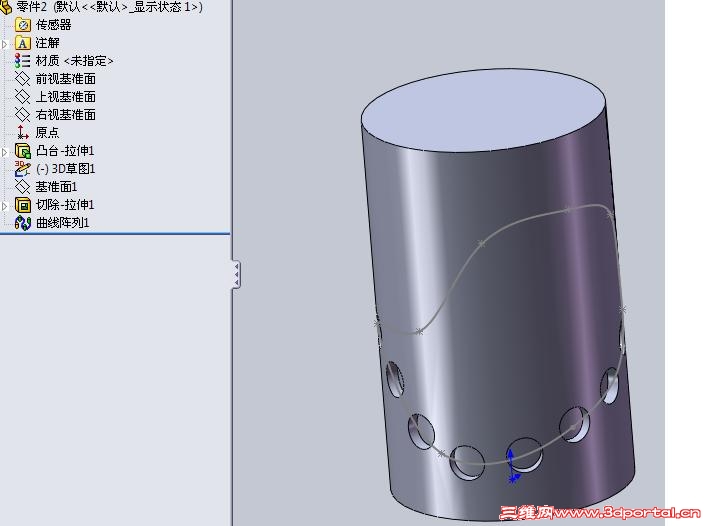The width and height of the screenshot is (720, 526).
Task: Select 曲线阵列1 pattern label
Action: [62, 223]
